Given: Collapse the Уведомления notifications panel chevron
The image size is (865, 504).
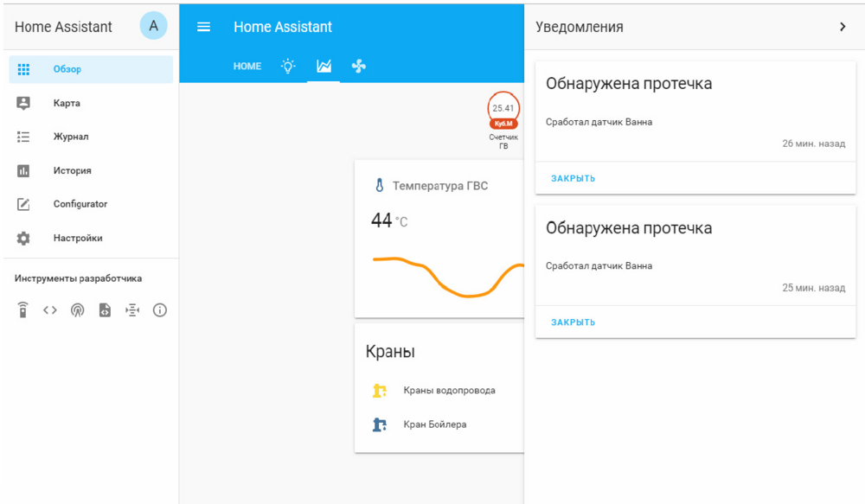Looking at the screenshot, I should (x=843, y=27).
